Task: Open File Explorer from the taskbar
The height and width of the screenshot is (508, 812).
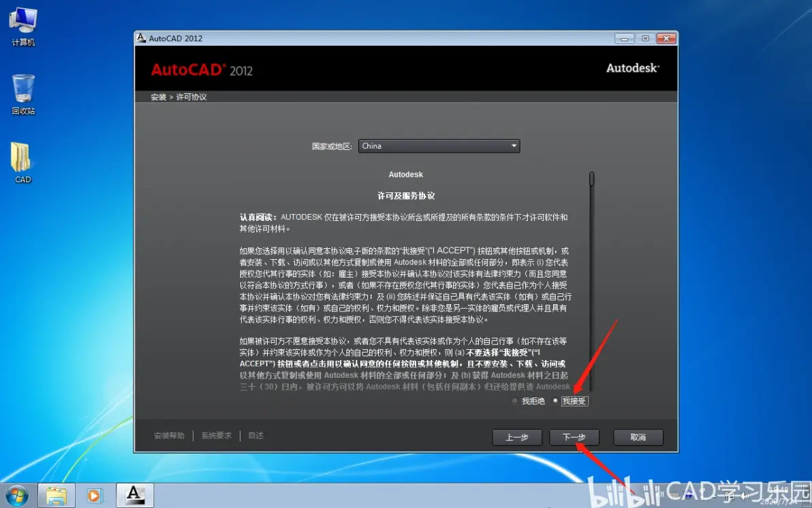Action: coord(57,496)
